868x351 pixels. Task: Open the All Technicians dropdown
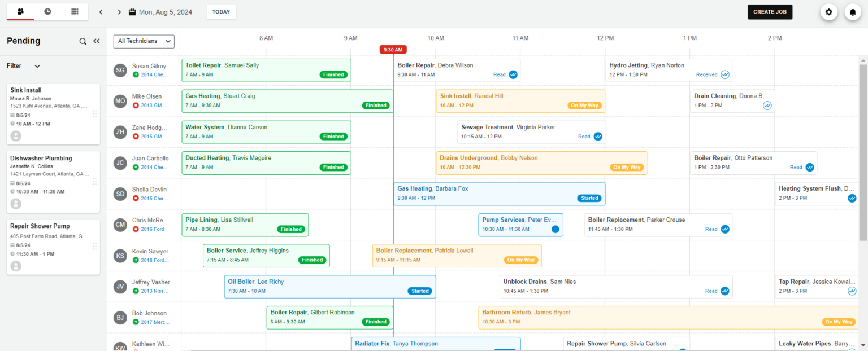[x=144, y=41]
